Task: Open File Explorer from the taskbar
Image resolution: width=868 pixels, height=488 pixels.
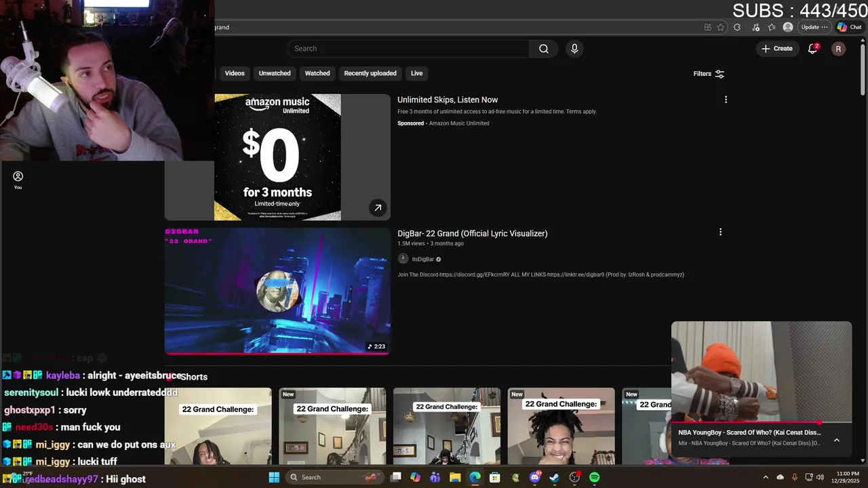Action: coord(455,477)
